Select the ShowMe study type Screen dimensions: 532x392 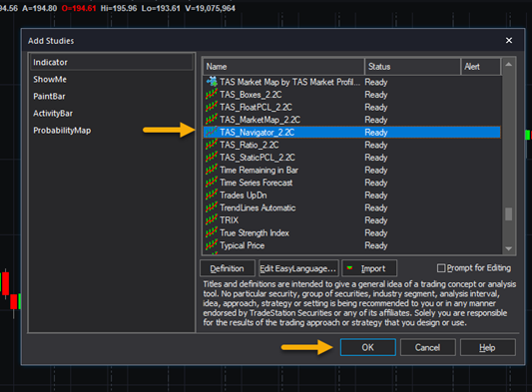click(x=50, y=80)
